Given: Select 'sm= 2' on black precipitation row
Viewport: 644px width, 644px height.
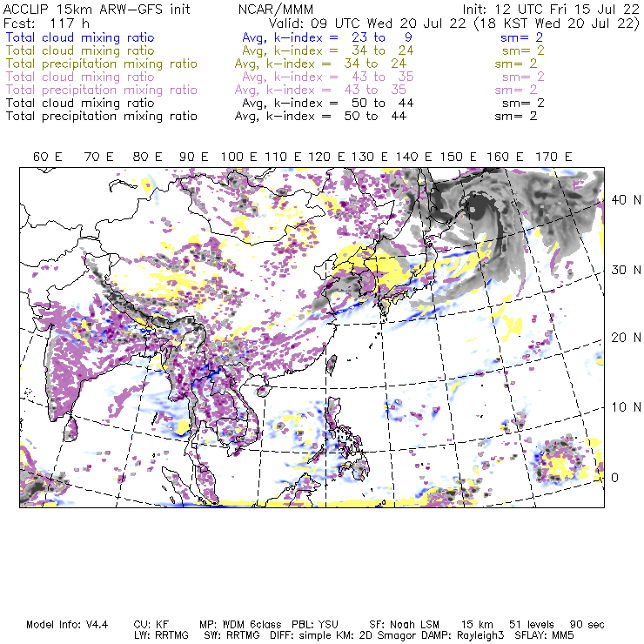Looking at the screenshot, I should coord(516,117).
